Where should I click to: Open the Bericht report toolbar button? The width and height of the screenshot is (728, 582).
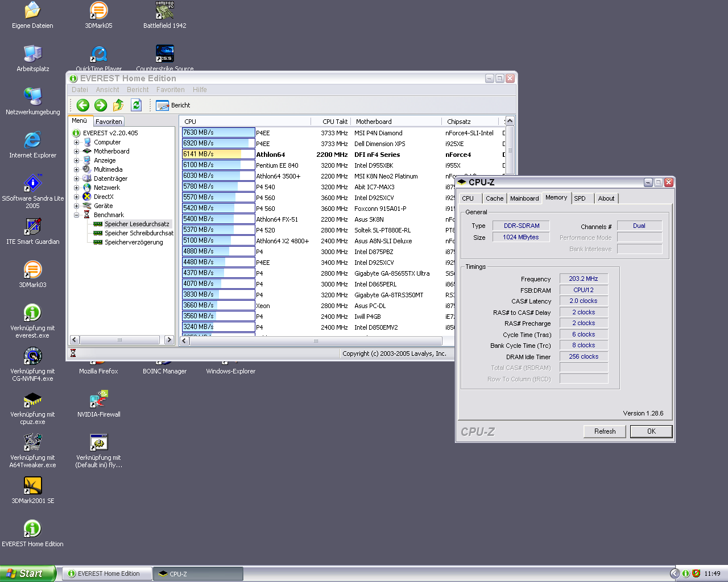click(x=173, y=105)
